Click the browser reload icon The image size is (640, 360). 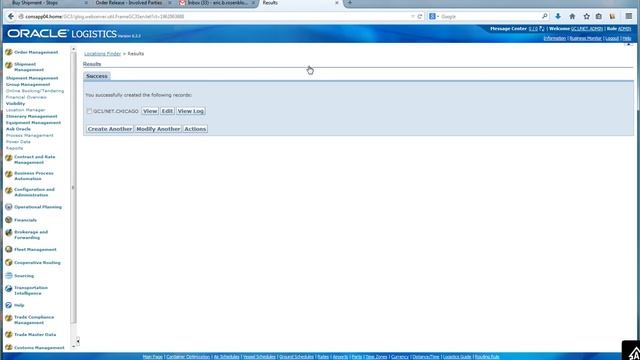[x=420, y=16]
